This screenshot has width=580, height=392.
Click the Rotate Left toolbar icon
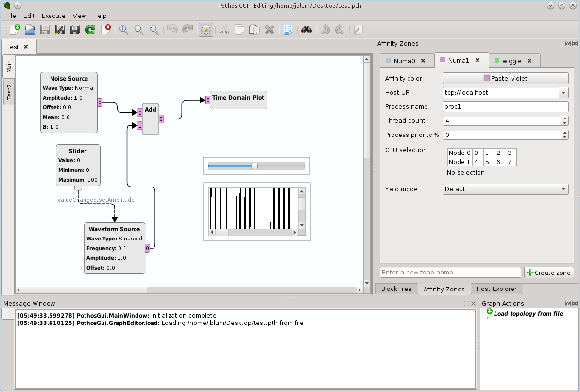tap(325, 30)
